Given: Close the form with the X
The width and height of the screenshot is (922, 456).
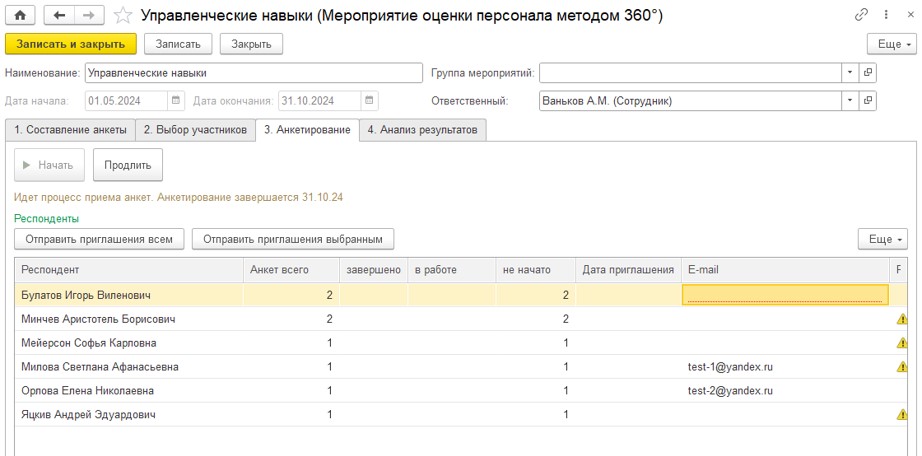Looking at the screenshot, I should (x=910, y=15).
